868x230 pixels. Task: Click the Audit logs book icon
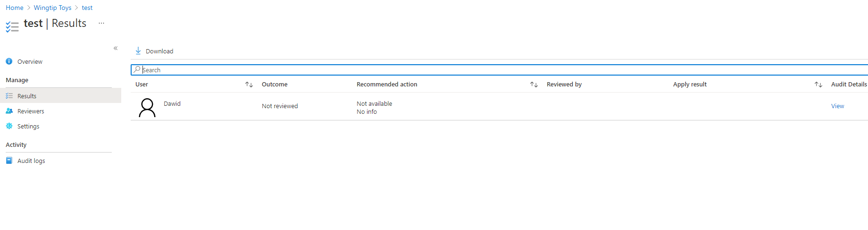pyautogui.click(x=9, y=161)
